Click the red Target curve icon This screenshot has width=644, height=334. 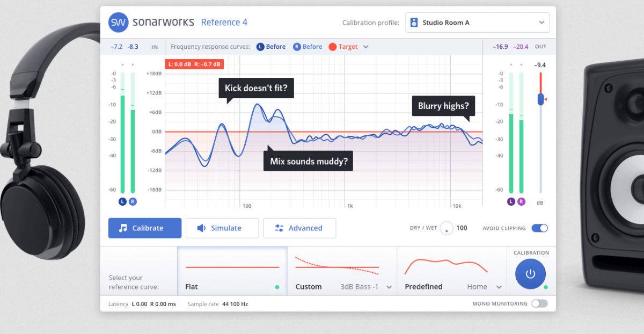pos(332,47)
